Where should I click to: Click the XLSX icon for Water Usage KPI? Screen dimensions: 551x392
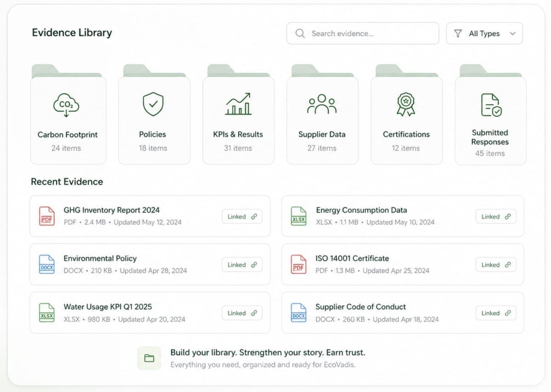click(x=47, y=313)
